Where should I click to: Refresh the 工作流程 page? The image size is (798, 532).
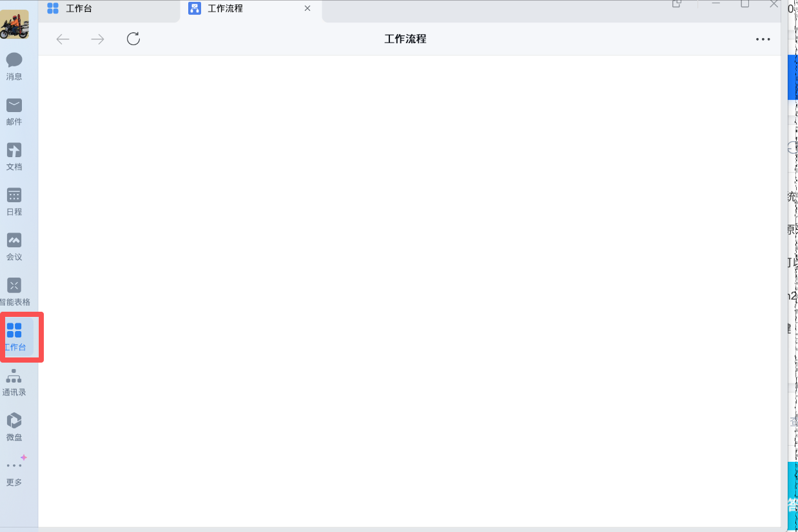(x=133, y=39)
